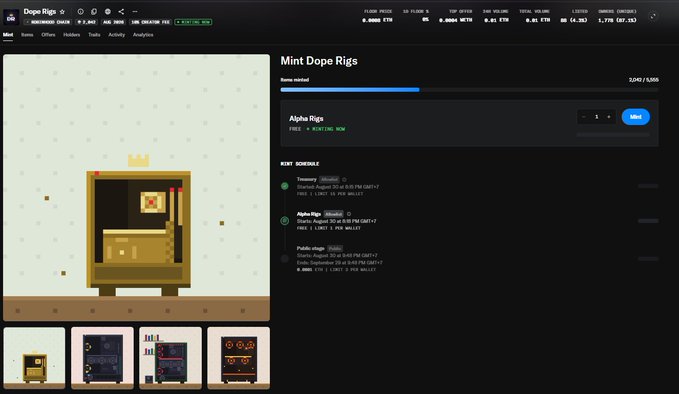Open the Offers tab

click(x=48, y=35)
